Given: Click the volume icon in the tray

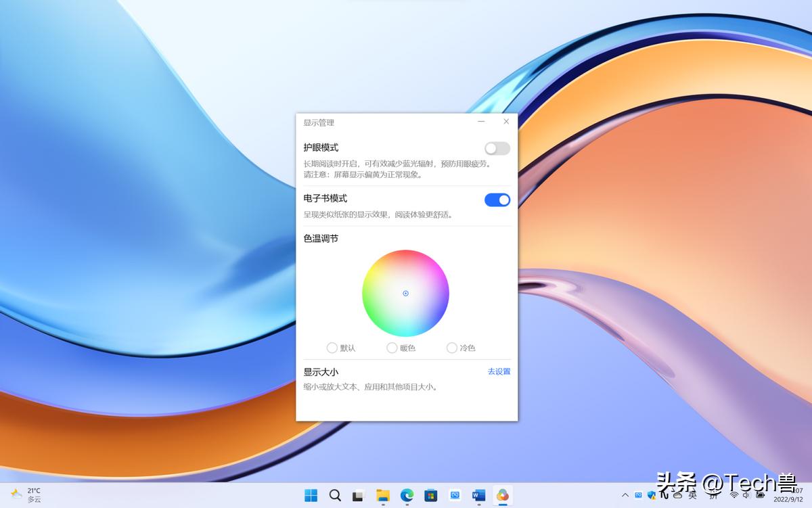Looking at the screenshot, I should pos(746,496).
